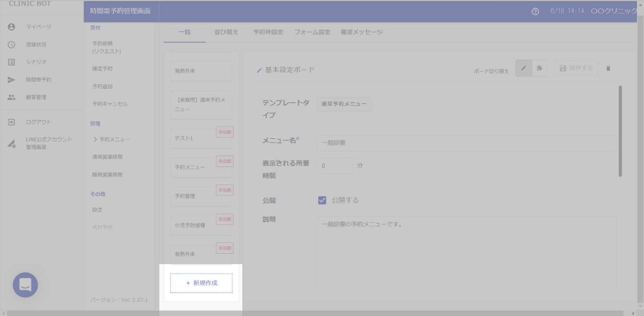Screen dimensions: 644x316
Task: Click the メニュー名 input field
Action: pyautogui.click(x=466, y=143)
